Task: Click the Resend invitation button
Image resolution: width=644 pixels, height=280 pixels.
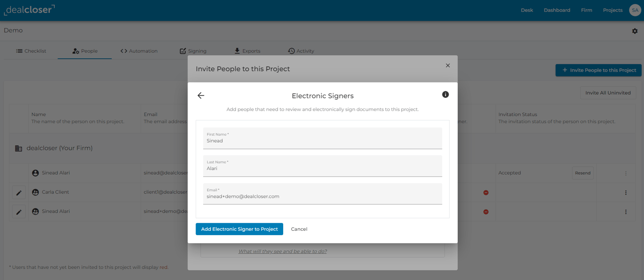Action: [582, 173]
